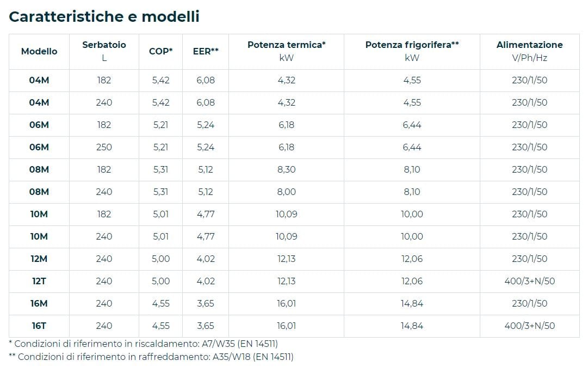Click the 400/3+N/50 supply cell for 16T

pyautogui.click(x=529, y=326)
